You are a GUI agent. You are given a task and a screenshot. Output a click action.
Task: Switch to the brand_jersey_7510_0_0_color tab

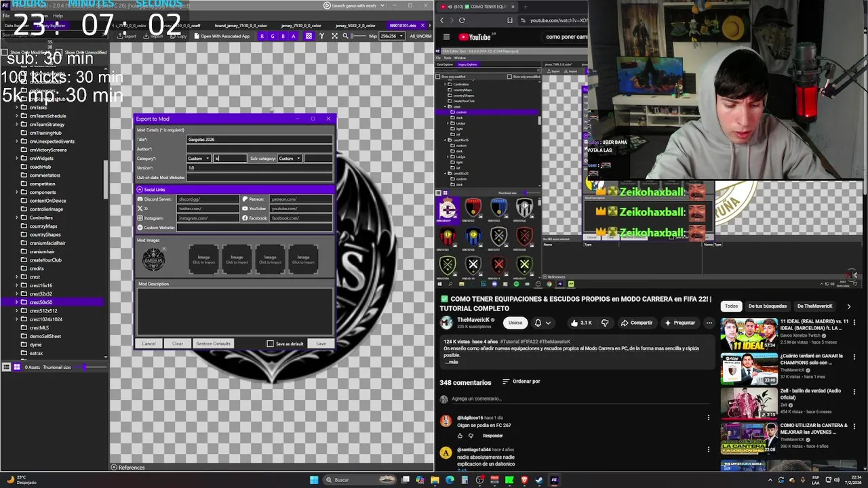click(x=241, y=26)
